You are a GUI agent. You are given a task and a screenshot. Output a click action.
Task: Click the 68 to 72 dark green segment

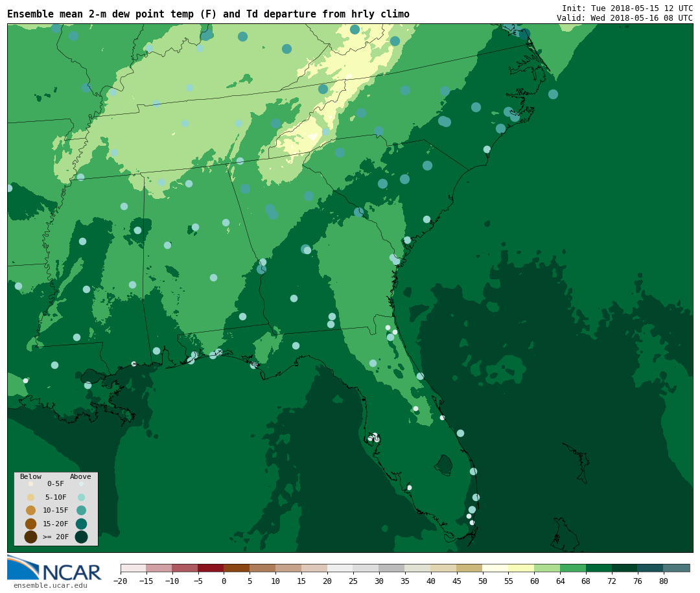pos(600,568)
